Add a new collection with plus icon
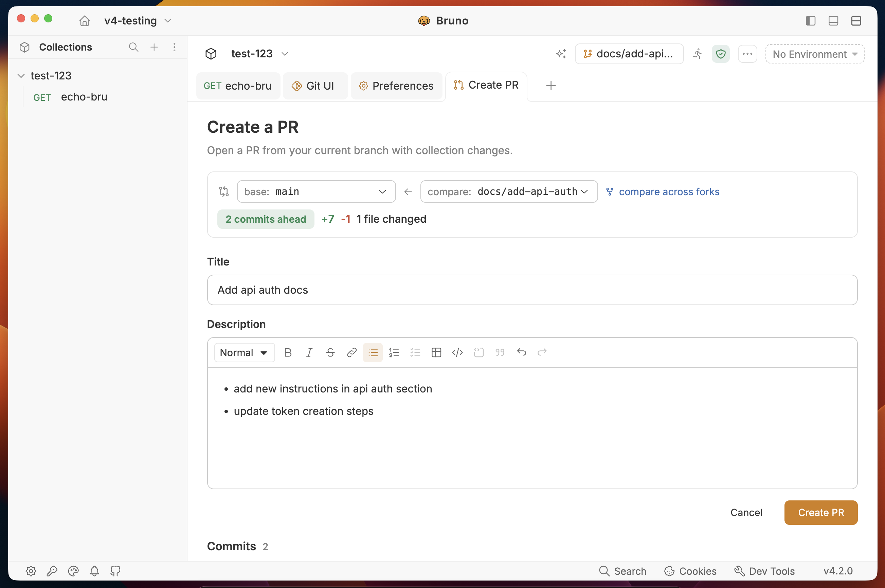Viewport: 885px width, 588px height. pos(154,47)
